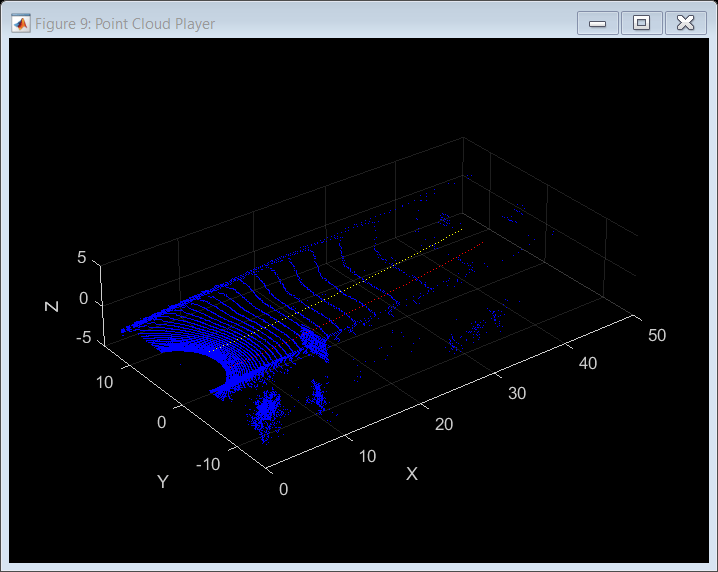Select the Z axis label
718x572 pixels.
pos(52,306)
